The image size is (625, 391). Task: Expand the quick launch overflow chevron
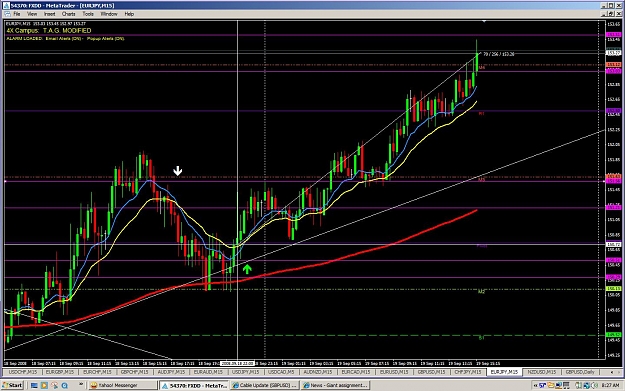81,385
